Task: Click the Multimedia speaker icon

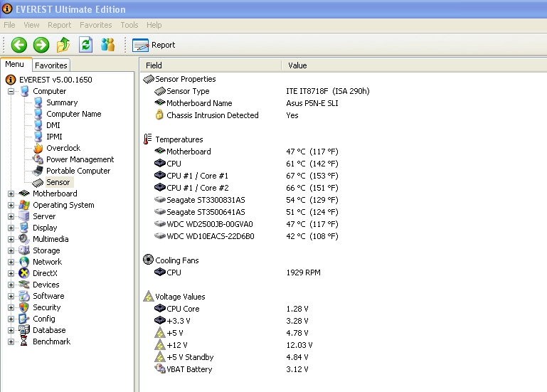Action: (23, 239)
